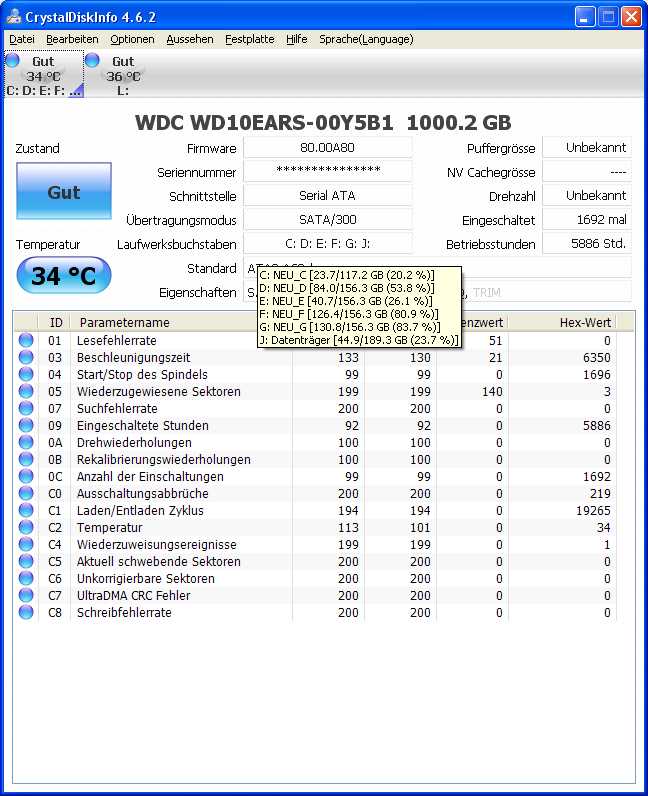Click the Firmware value 80.00A80 field

(328, 148)
